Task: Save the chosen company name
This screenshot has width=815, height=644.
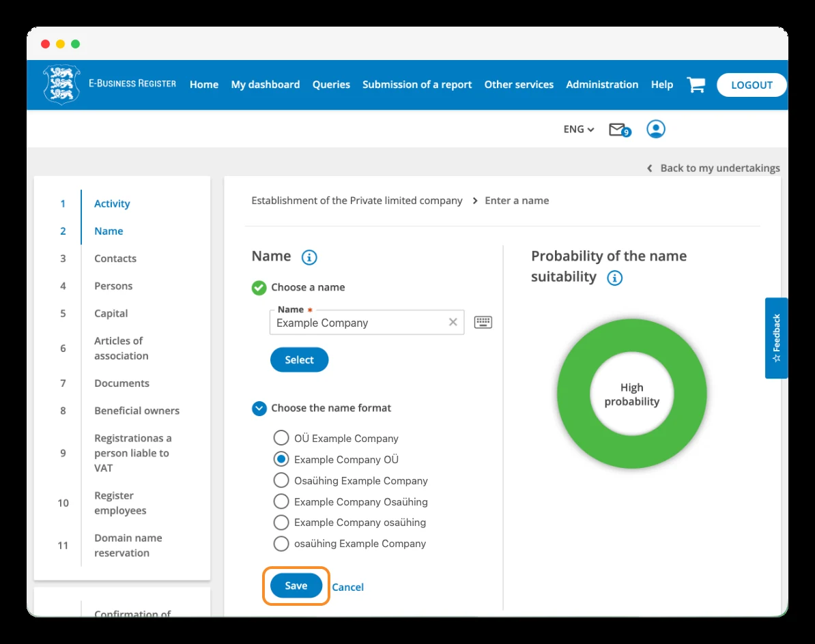Action: coord(296,586)
